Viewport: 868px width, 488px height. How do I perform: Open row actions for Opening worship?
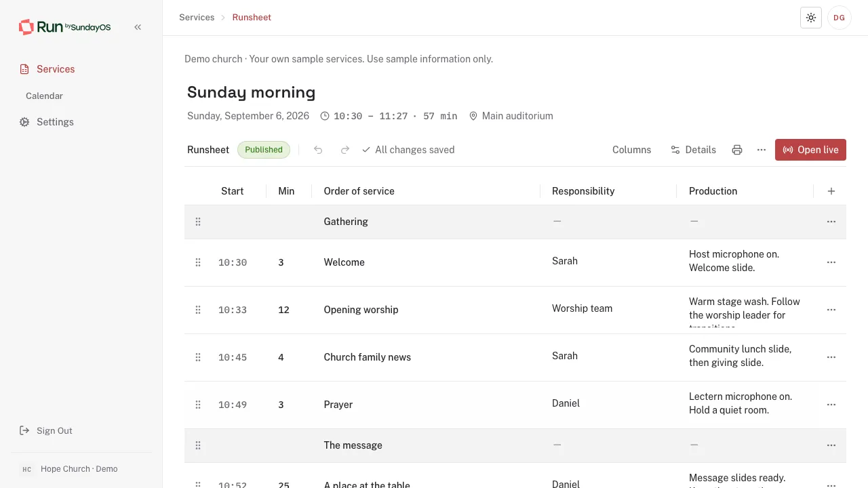tap(831, 310)
